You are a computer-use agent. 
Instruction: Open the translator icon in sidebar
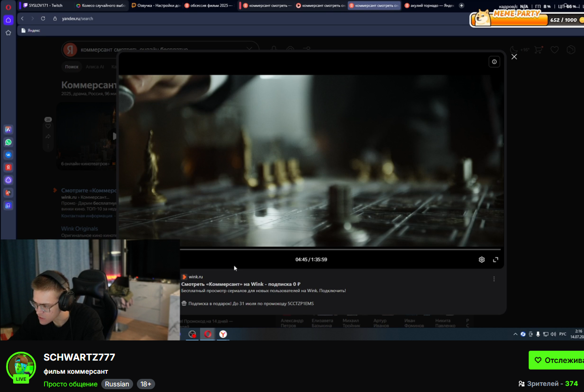point(8,193)
